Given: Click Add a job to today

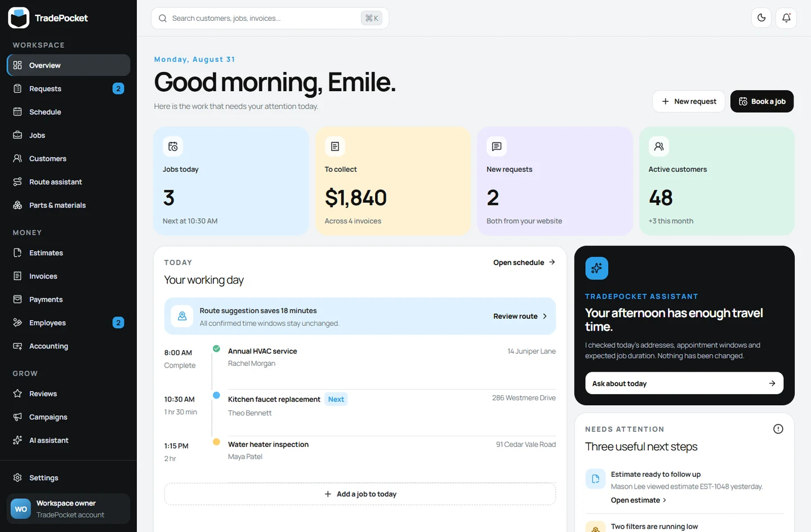Looking at the screenshot, I should click(x=360, y=494).
